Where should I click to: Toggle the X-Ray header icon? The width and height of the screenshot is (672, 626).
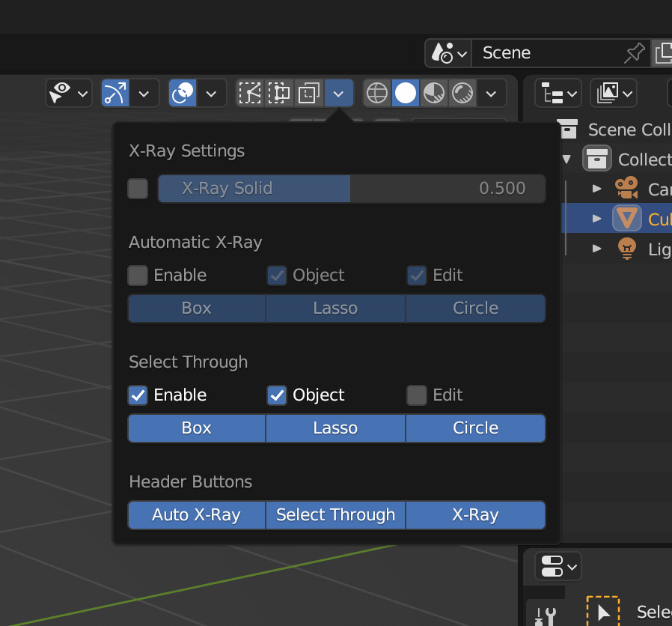(x=309, y=93)
